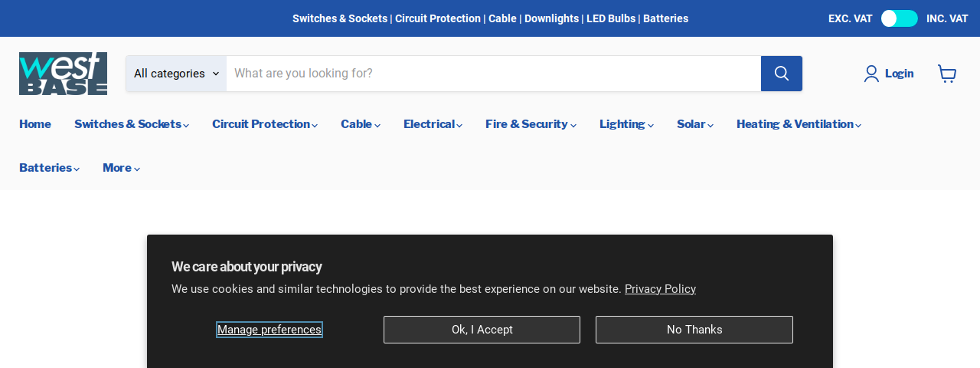The width and height of the screenshot is (980, 368).
Task: Click the user account icon beside Login
Action: click(871, 74)
